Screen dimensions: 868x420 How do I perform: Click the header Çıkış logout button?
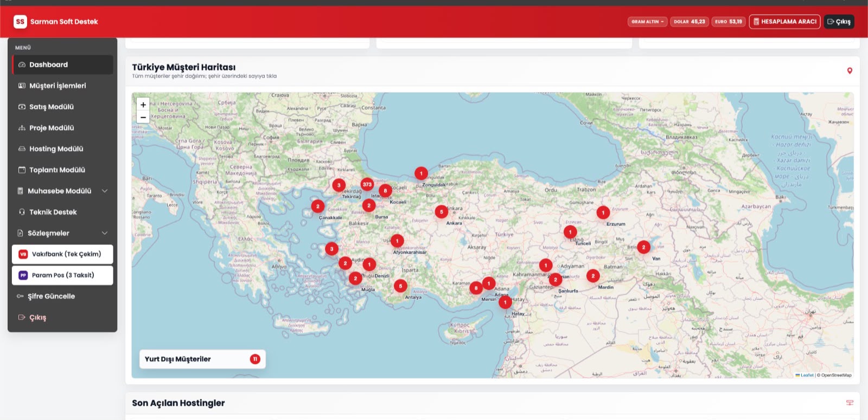coord(839,22)
